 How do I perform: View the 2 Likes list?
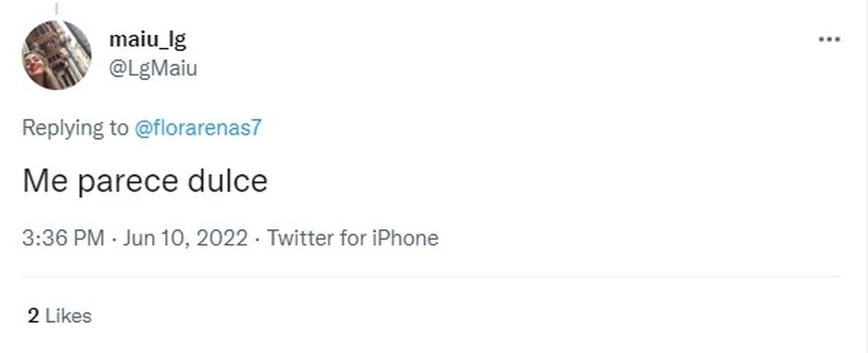click(59, 316)
